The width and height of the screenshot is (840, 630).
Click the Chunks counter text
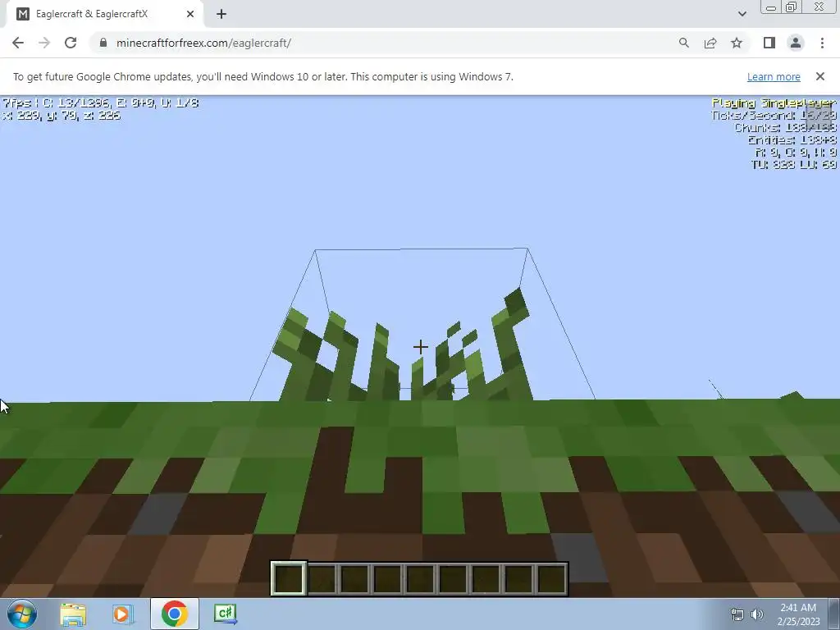pyautogui.click(x=785, y=127)
